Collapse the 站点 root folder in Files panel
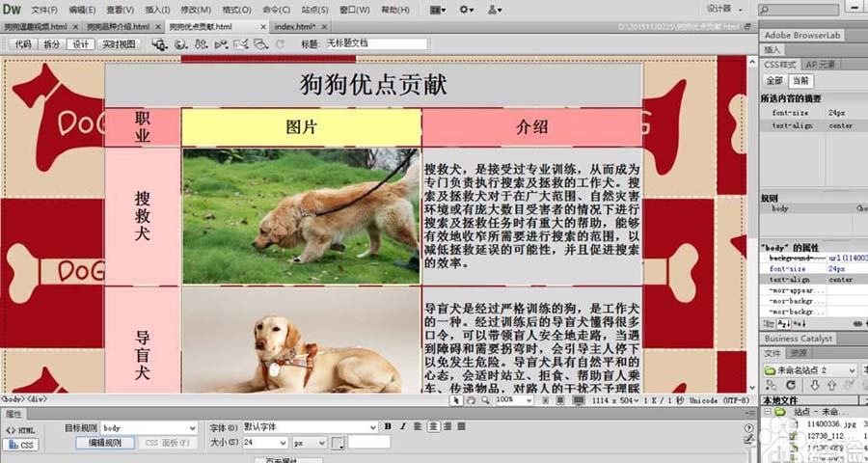 pyautogui.click(x=768, y=412)
